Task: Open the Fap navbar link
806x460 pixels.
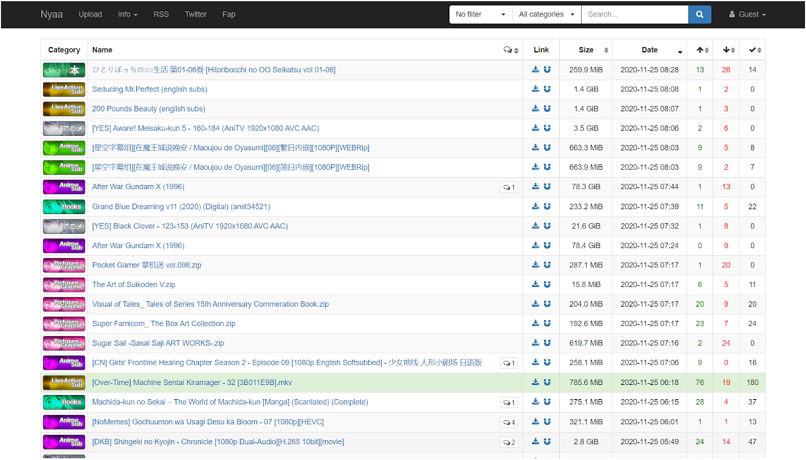Action: pos(229,14)
